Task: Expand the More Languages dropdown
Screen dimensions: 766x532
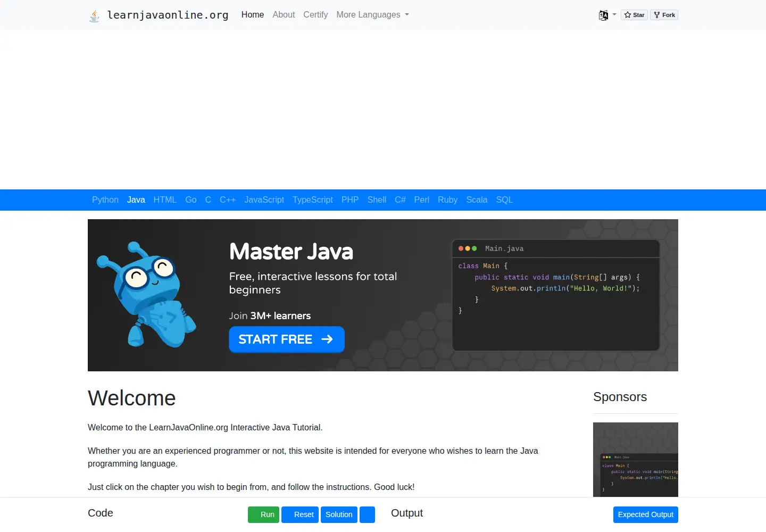Action: (x=372, y=15)
